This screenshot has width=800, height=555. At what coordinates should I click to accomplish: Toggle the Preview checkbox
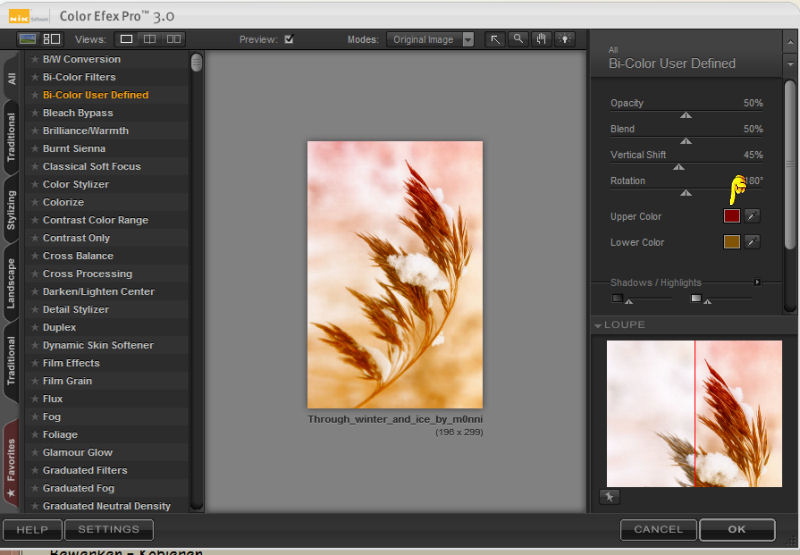tap(289, 40)
